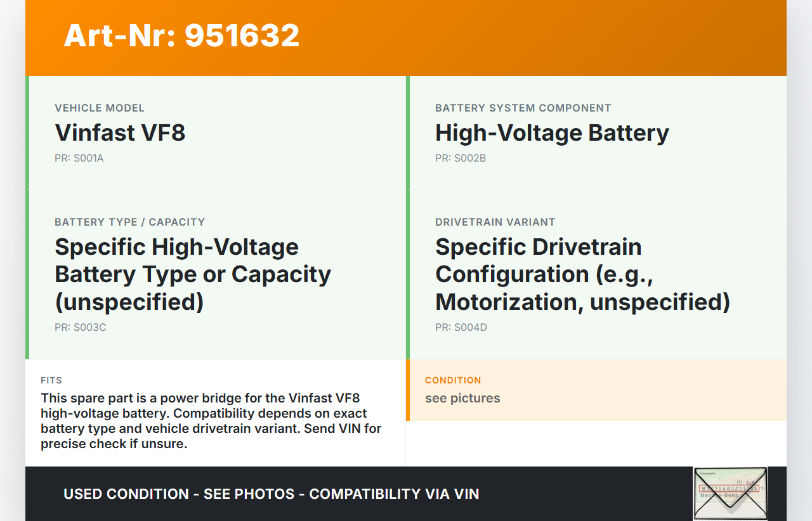Click the VIN envelope icon in the footer

coord(730,494)
